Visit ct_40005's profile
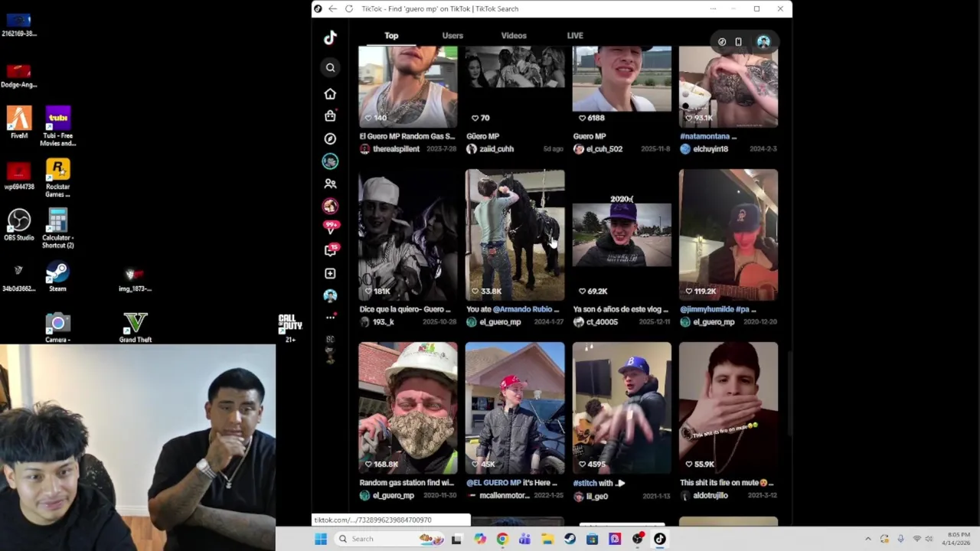 pos(602,322)
